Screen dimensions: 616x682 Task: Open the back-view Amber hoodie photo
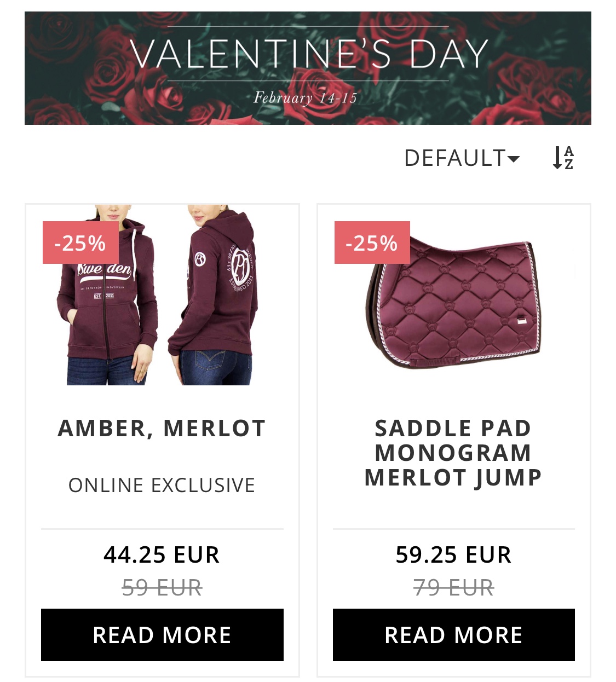click(x=216, y=307)
